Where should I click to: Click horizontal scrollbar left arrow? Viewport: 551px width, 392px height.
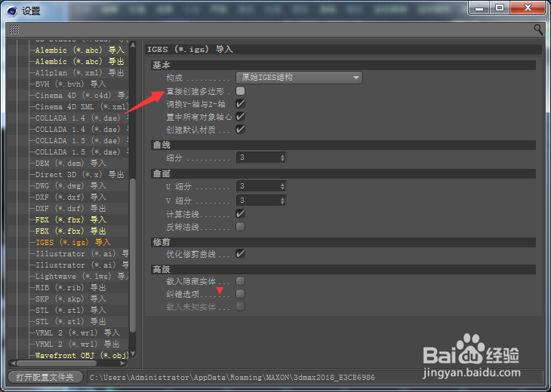click(x=13, y=363)
